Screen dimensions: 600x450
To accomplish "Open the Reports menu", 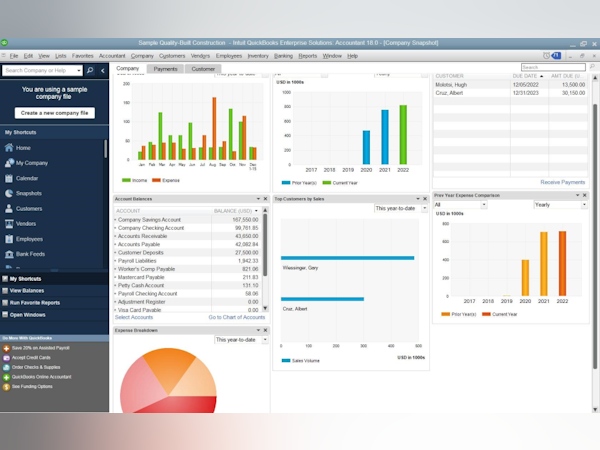I will [308, 56].
